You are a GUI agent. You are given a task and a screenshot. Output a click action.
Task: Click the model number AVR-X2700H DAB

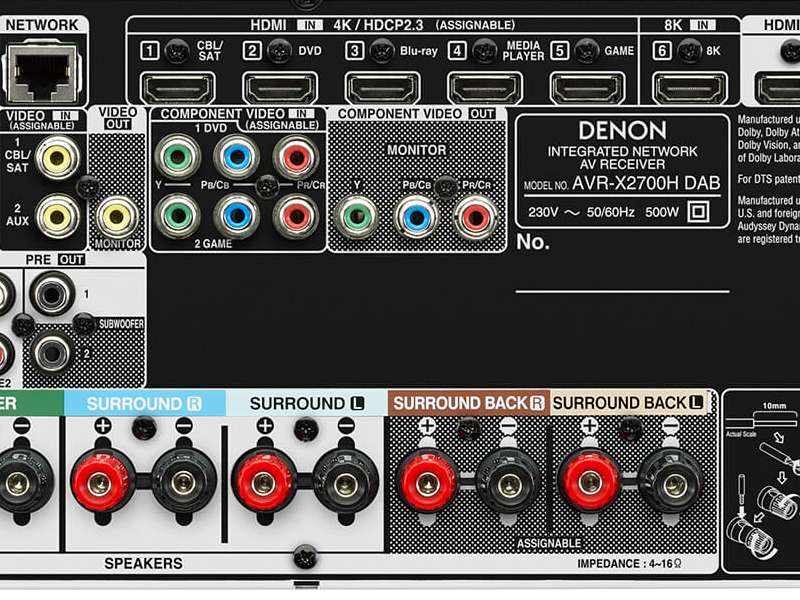click(646, 183)
